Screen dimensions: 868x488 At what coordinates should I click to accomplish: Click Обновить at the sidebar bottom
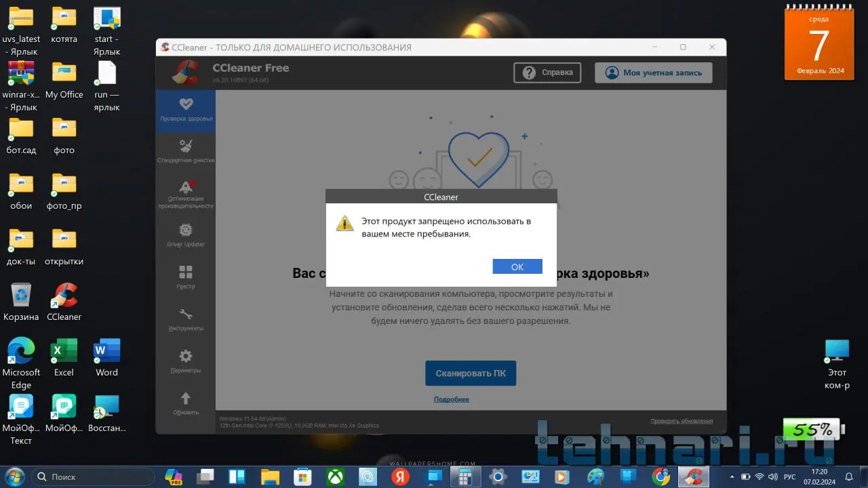tap(186, 404)
